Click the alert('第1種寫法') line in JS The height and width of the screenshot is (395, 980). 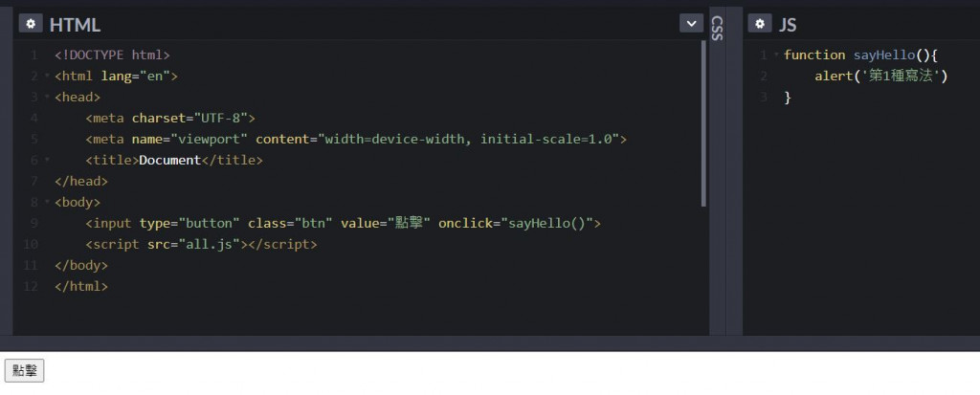click(881, 77)
